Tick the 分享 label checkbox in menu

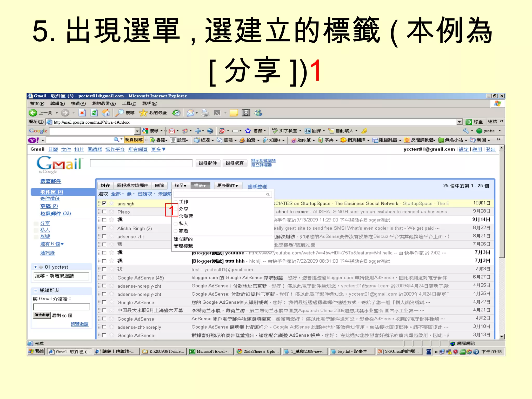(176, 209)
